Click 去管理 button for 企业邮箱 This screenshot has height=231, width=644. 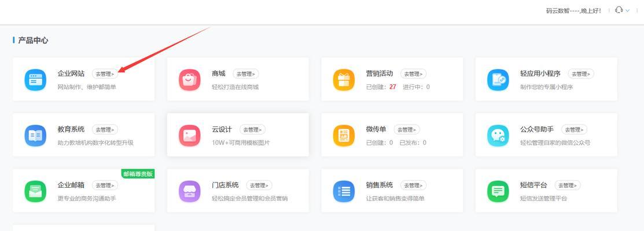click(105, 185)
